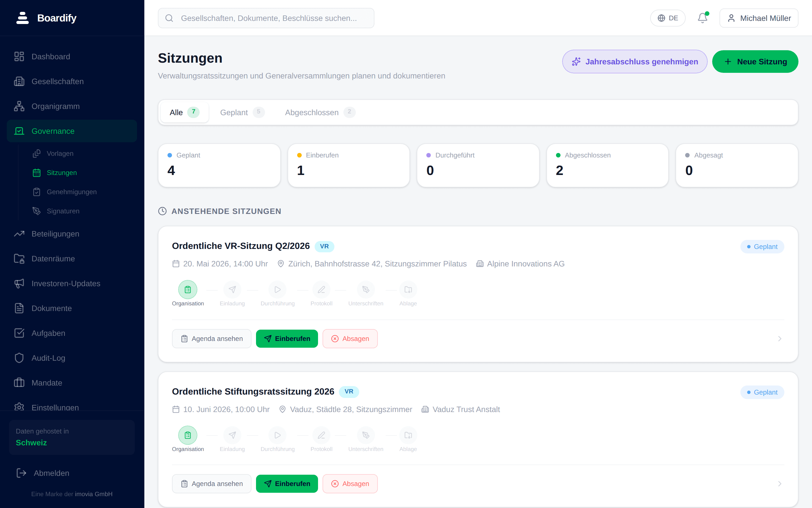Navigate to Beteiligungen
The height and width of the screenshot is (508, 812).
pos(72,234)
